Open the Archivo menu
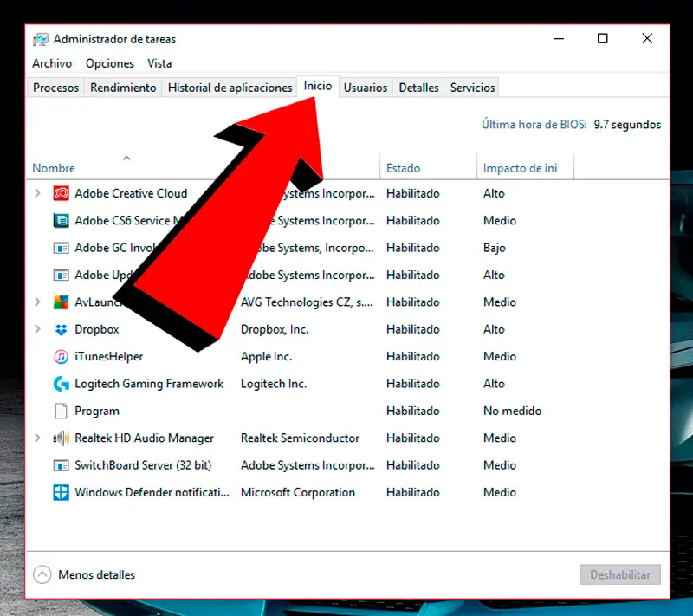Viewport: 693px width, 616px height. (x=52, y=63)
